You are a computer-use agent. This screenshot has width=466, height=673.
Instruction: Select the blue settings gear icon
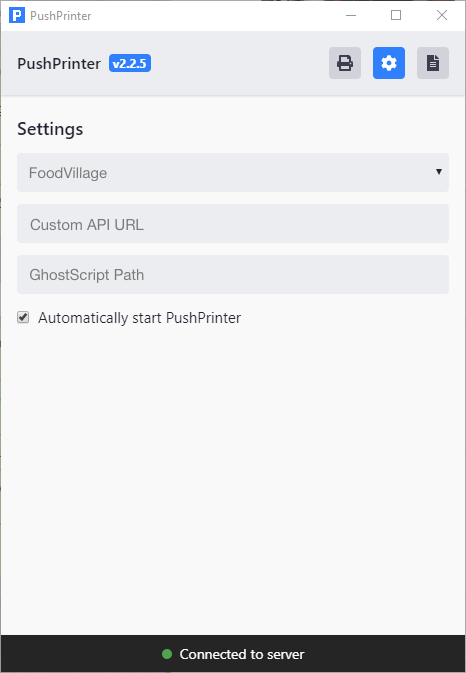click(389, 63)
